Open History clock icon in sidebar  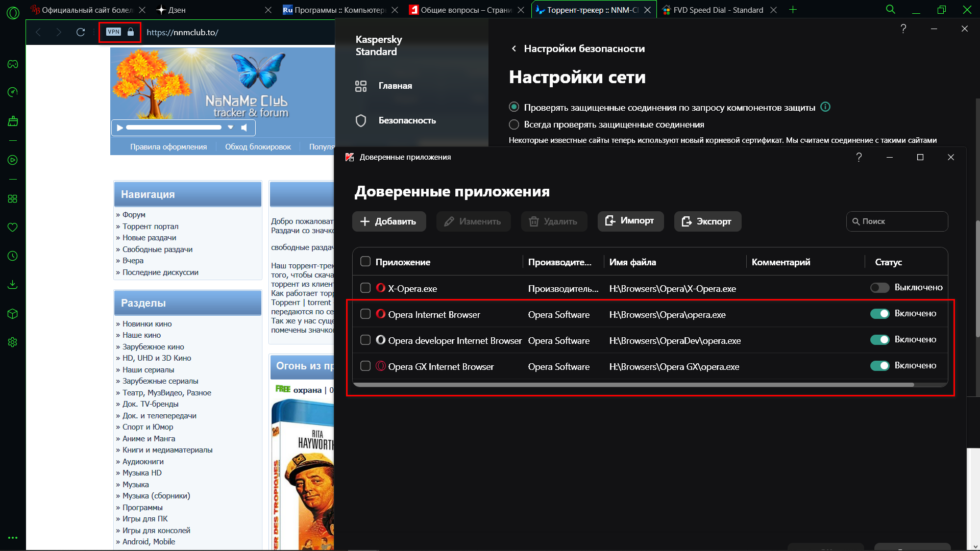click(x=13, y=256)
